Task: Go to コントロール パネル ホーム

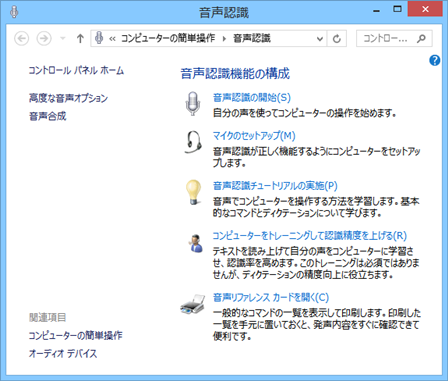Action: [x=76, y=70]
